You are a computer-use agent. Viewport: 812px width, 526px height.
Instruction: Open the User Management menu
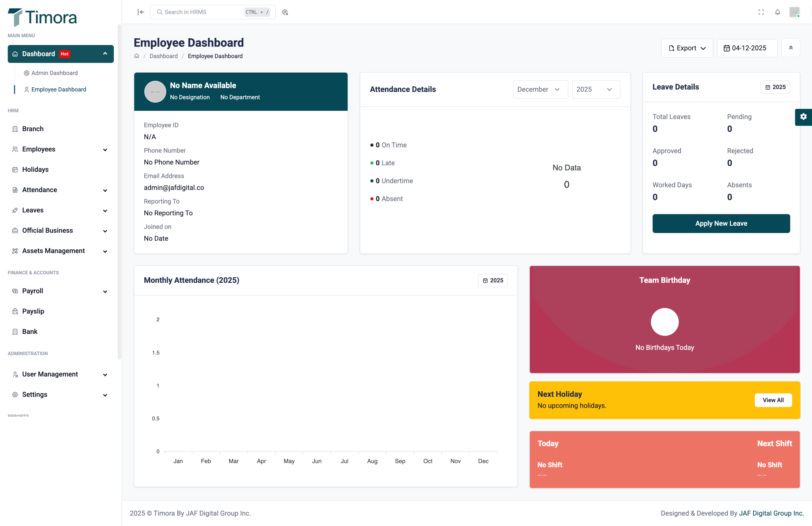(x=50, y=374)
